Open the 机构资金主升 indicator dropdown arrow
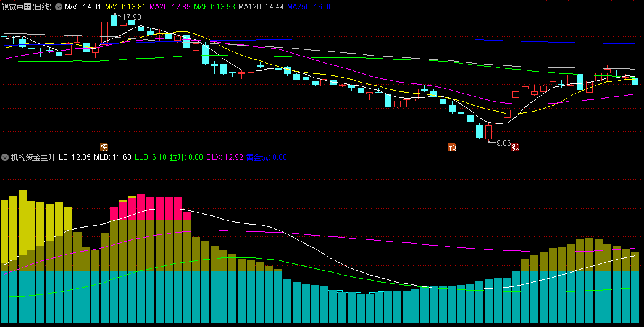The height and width of the screenshot is (327, 644). point(5,157)
